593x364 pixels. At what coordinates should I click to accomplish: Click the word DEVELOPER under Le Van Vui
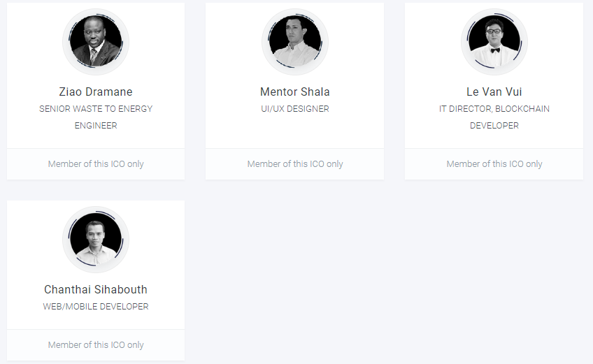point(494,126)
